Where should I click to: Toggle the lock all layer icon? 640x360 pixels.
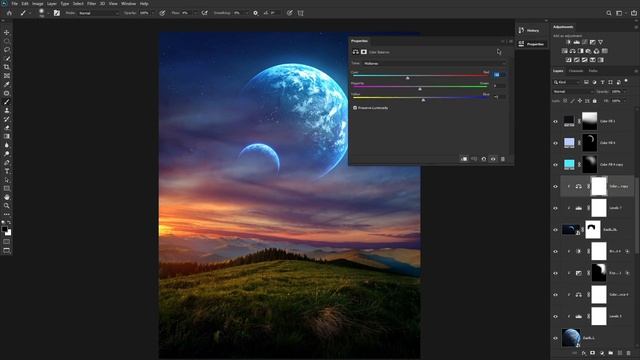[595, 100]
